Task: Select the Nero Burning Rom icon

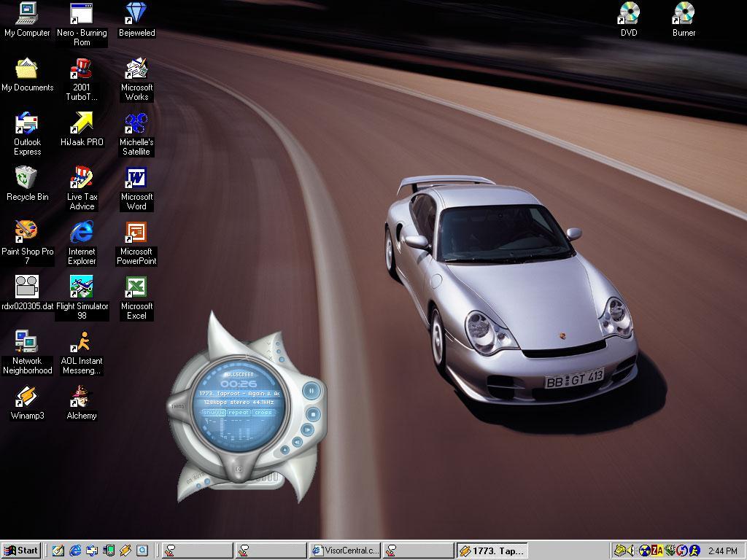Action: [x=82, y=14]
